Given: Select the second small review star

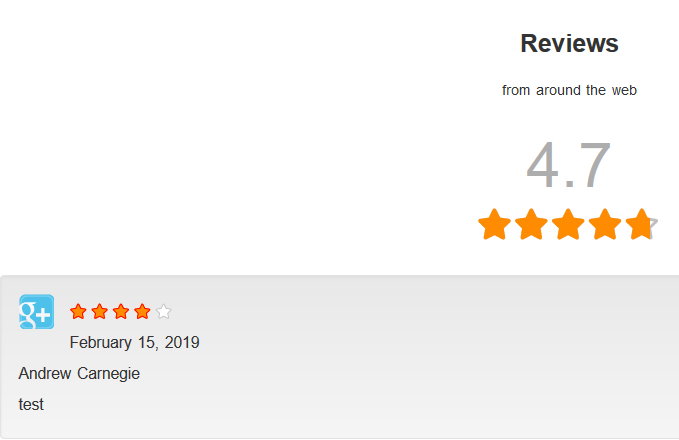Looking at the screenshot, I should coord(100,312).
